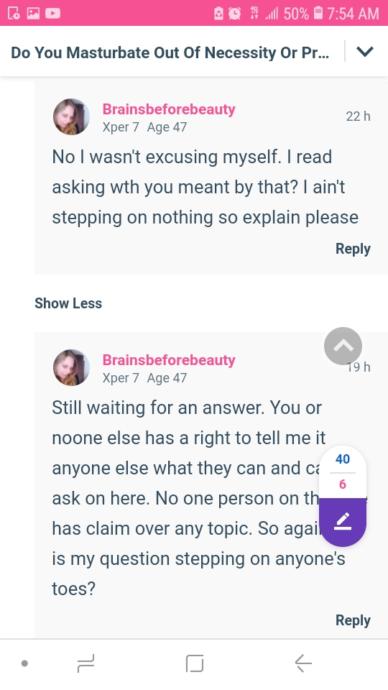Collapse replies with Show Less

(68, 303)
